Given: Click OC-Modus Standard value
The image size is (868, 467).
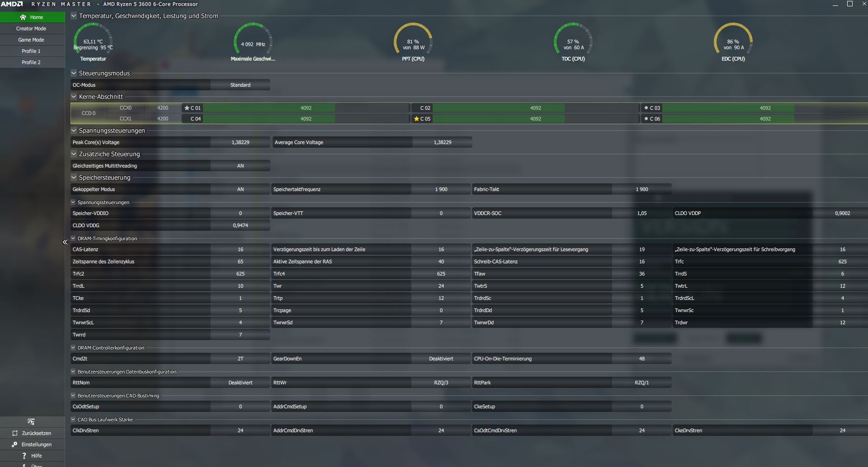Looking at the screenshot, I should tap(241, 85).
